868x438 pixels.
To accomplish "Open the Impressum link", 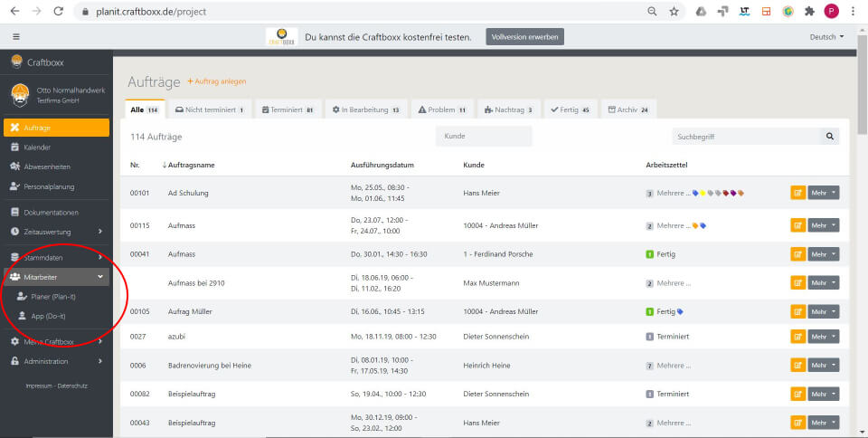I will point(39,386).
